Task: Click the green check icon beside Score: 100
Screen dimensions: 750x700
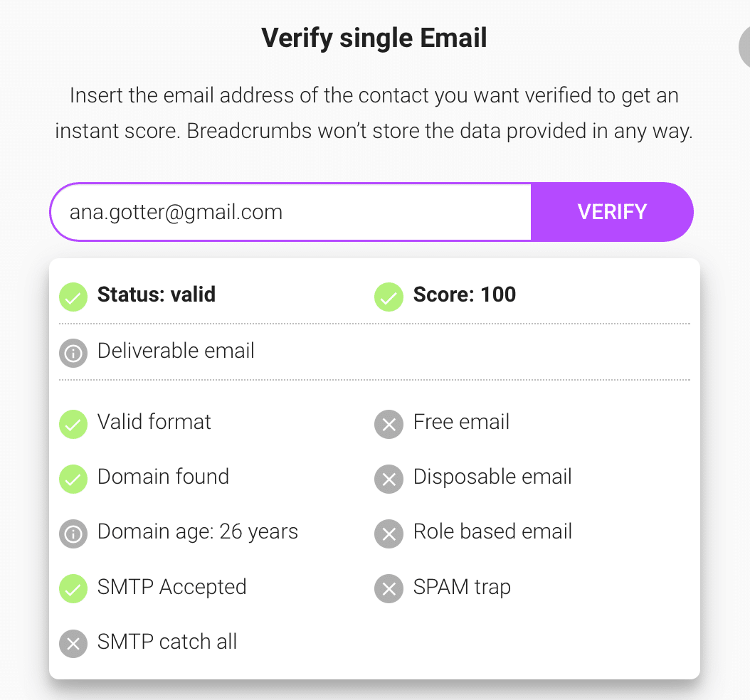Action: (389, 297)
